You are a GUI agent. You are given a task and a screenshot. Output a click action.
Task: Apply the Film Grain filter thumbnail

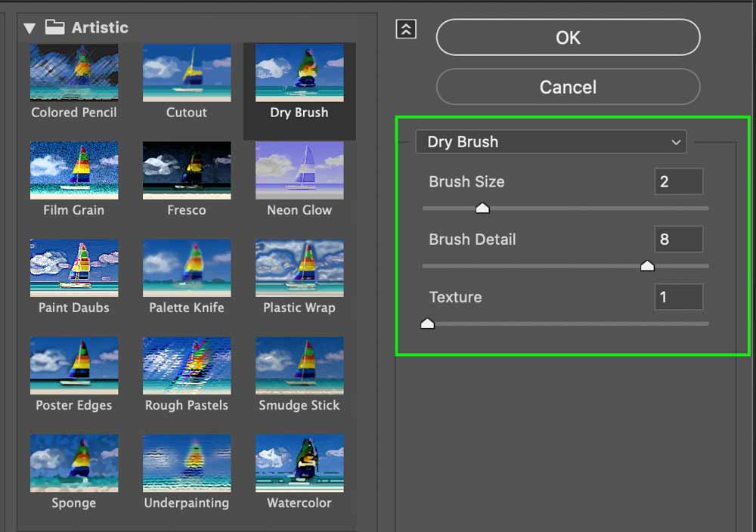(74, 171)
